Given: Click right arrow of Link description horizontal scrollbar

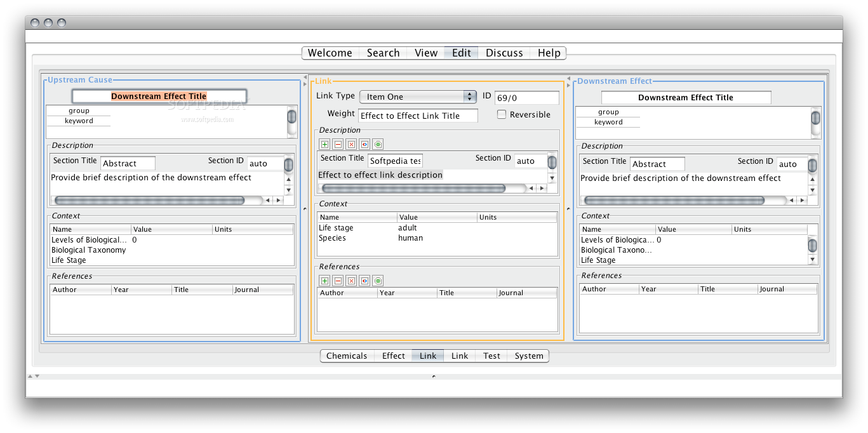Looking at the screenshot, I should click(x=542, y=188).
